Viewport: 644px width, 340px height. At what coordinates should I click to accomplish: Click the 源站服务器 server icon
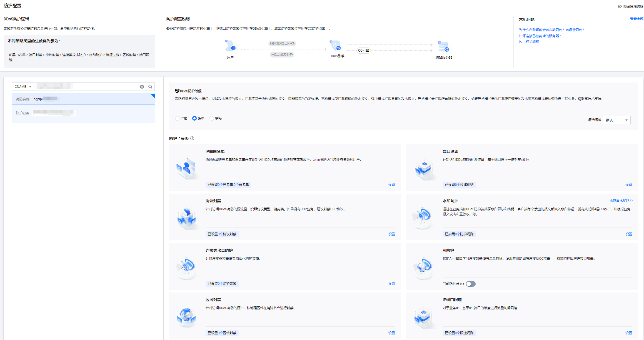click(x=443, y=46)
